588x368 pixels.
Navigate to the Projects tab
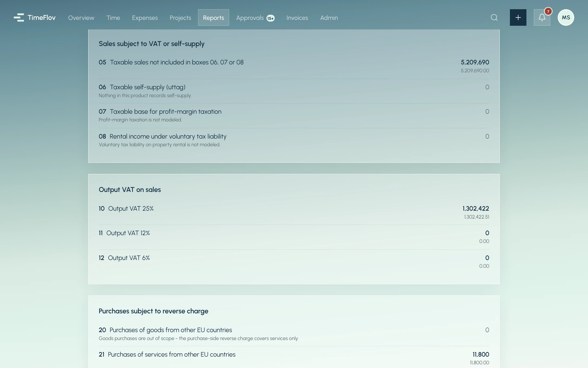pos(180,18)
